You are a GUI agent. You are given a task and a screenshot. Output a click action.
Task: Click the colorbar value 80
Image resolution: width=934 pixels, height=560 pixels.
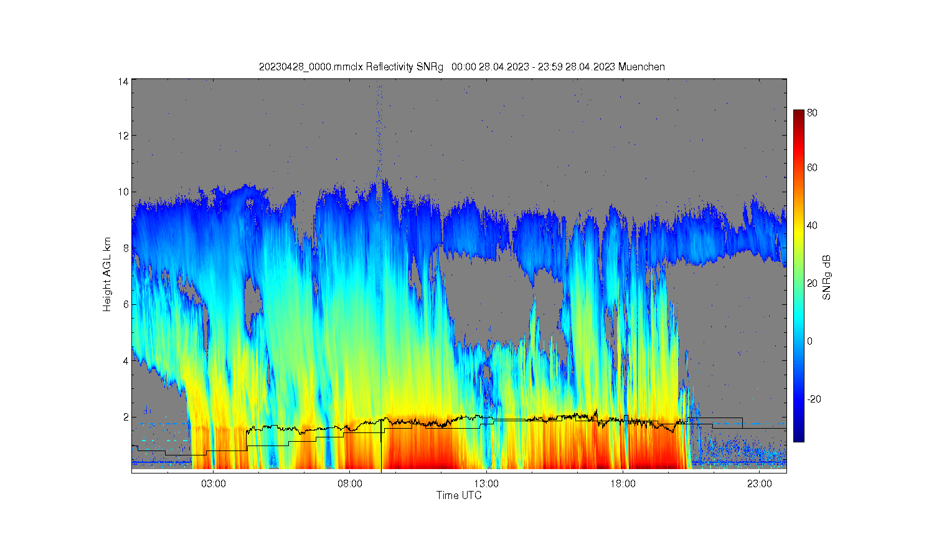pos(813,113)
